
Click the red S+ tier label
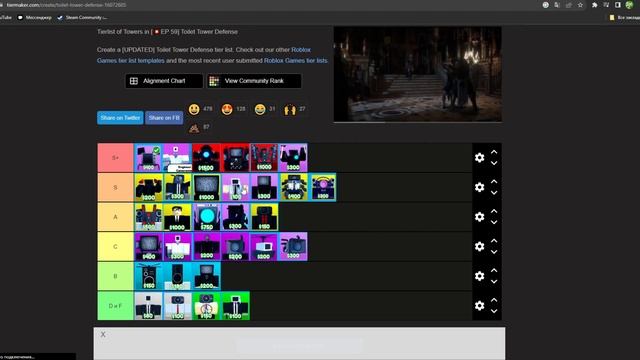pyautogui.click(x=116, y=158)
